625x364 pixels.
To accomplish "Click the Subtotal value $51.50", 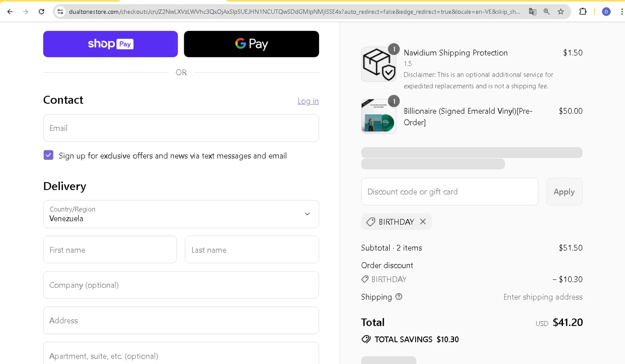I will (x=570, y=248).
